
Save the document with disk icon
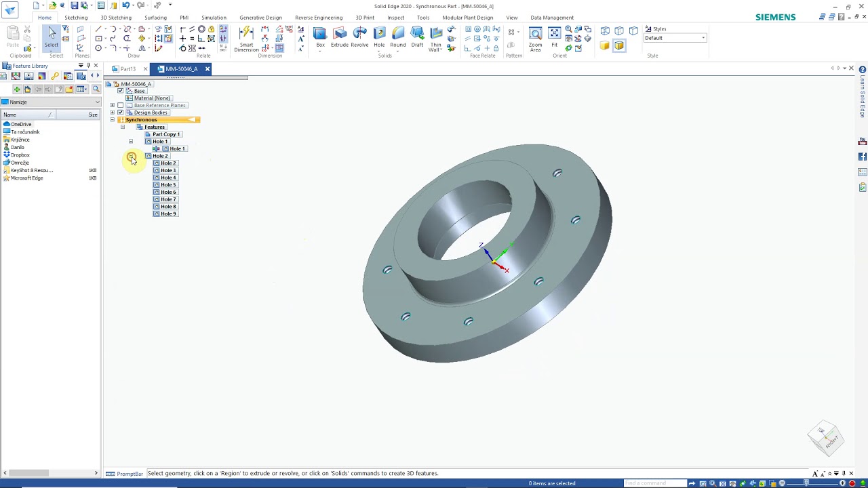point(74,5)
